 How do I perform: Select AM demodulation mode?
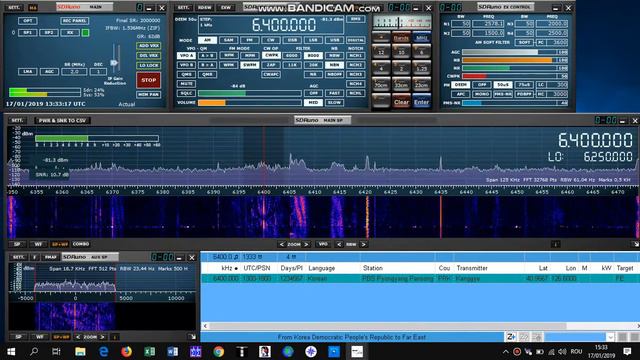coord(207,40)
